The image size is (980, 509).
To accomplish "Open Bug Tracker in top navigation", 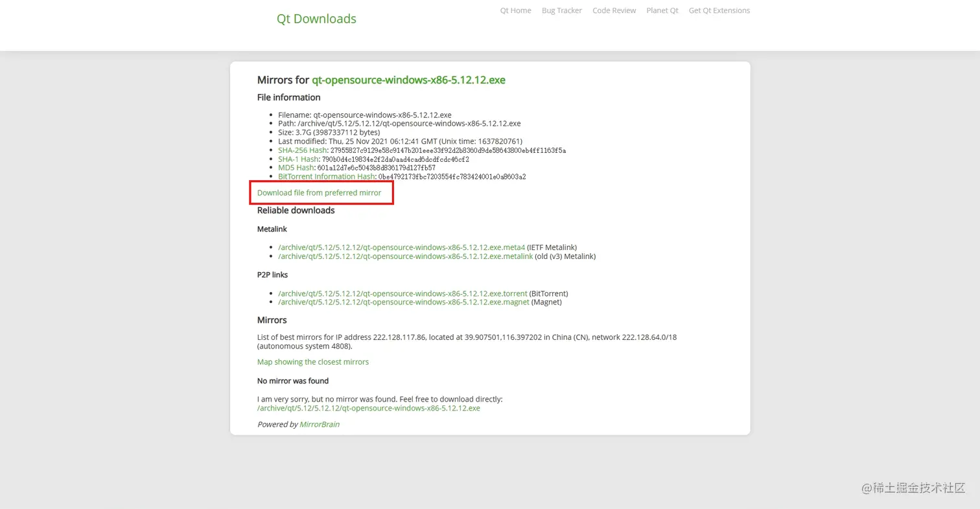I will (x=562, y=10).
